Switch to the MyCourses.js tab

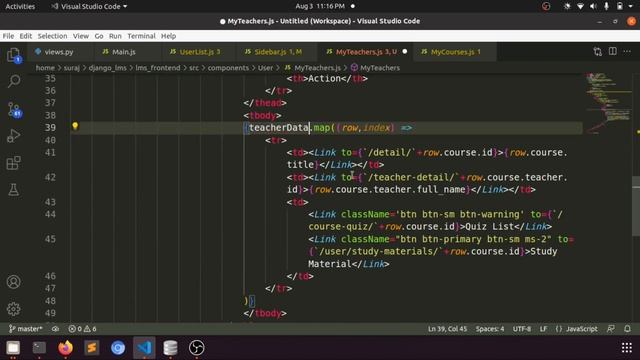(x=456, y=52)
